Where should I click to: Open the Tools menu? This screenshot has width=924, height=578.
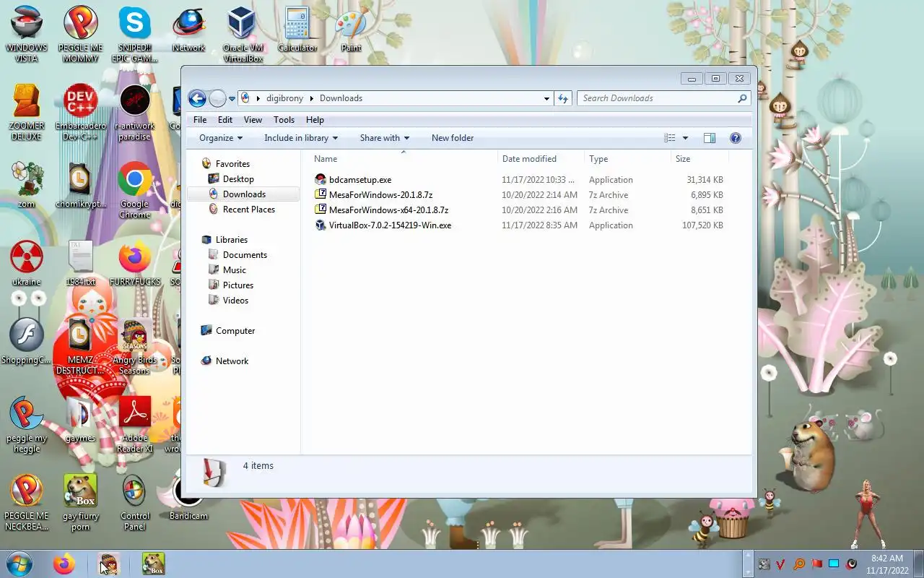point(284,120)
